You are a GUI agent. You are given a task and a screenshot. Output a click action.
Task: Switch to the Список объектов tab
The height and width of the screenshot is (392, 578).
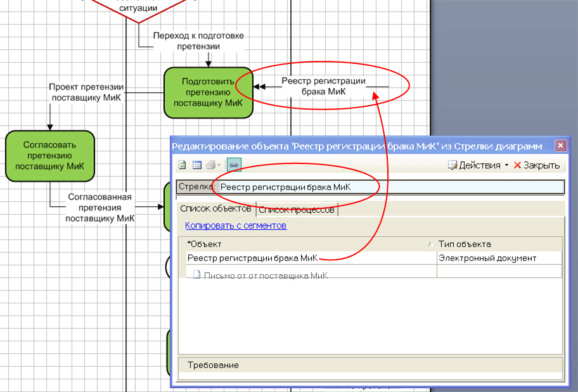[215, 208]
